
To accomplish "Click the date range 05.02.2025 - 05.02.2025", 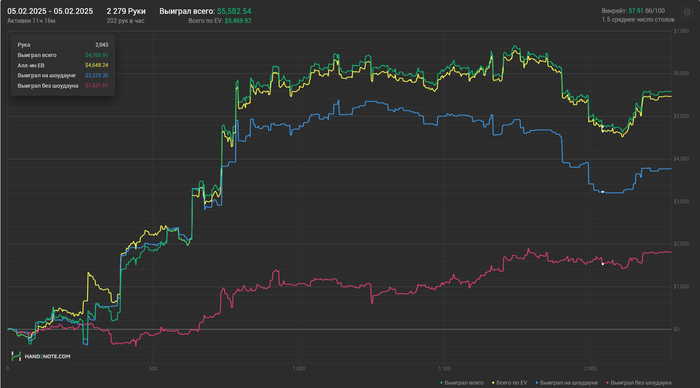I will tap(50, 11).
